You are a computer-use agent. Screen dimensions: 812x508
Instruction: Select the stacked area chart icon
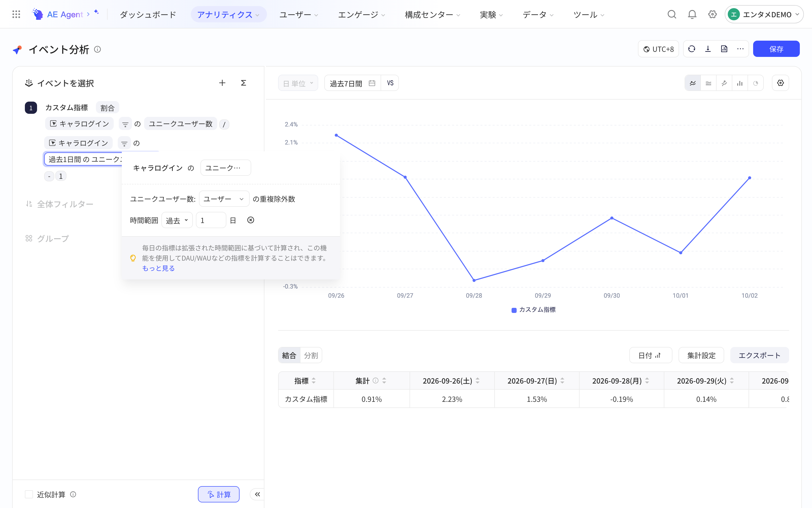(708, 83)
